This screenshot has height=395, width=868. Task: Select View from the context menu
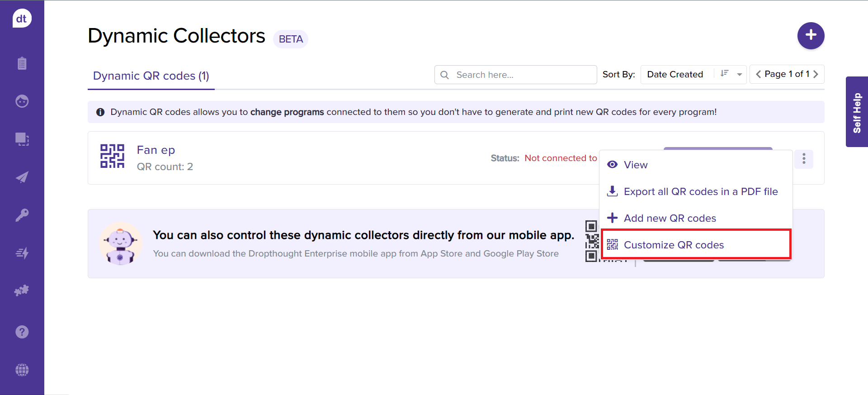pyautogui.click(x=635, y=165)
